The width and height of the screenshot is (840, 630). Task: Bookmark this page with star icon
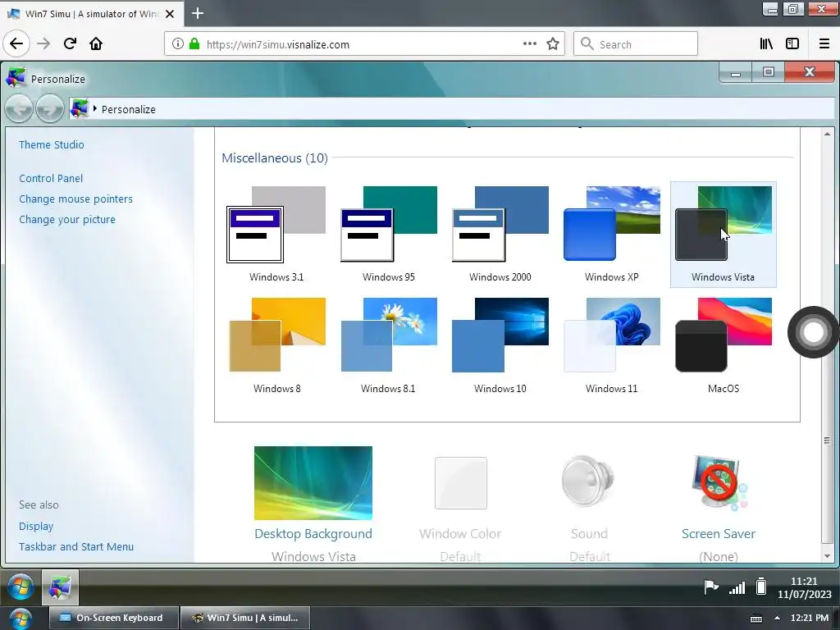(553, 44)
